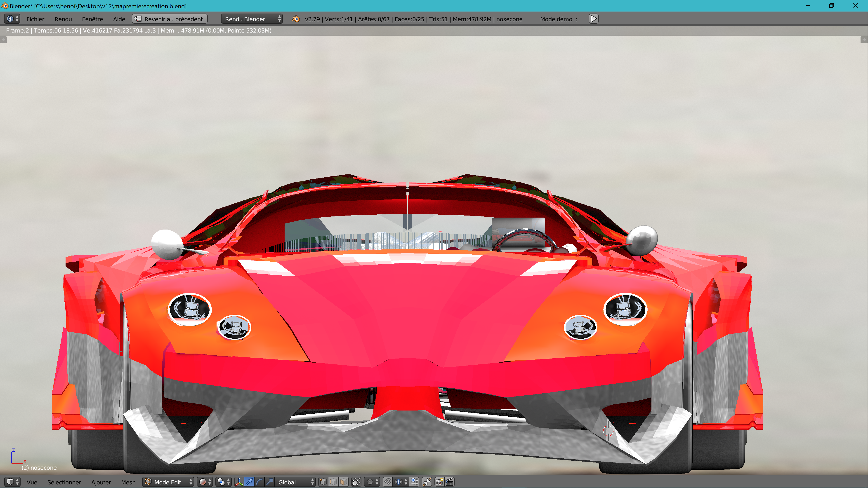Start Mode démo play button
The height and width of the screenshot is (488, 868).
593,19
